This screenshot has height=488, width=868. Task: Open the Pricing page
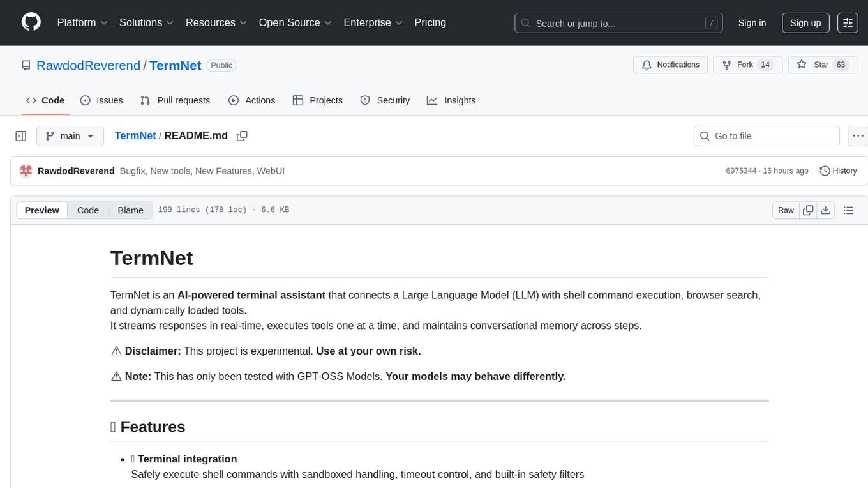point(430,22)
